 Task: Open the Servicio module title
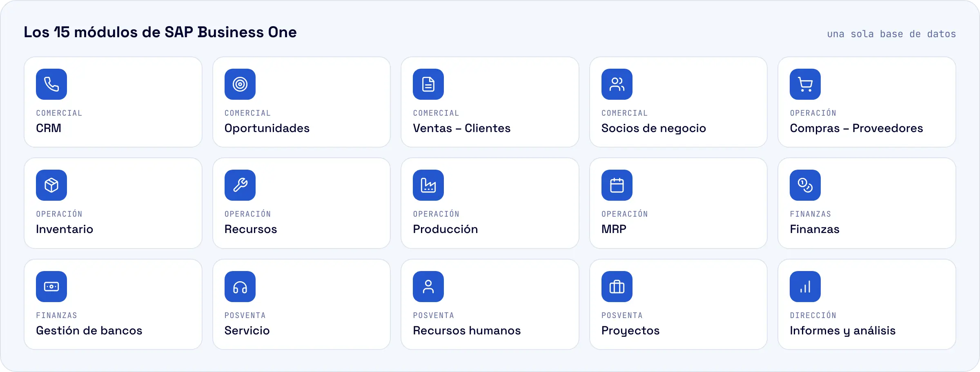point(247,330)
